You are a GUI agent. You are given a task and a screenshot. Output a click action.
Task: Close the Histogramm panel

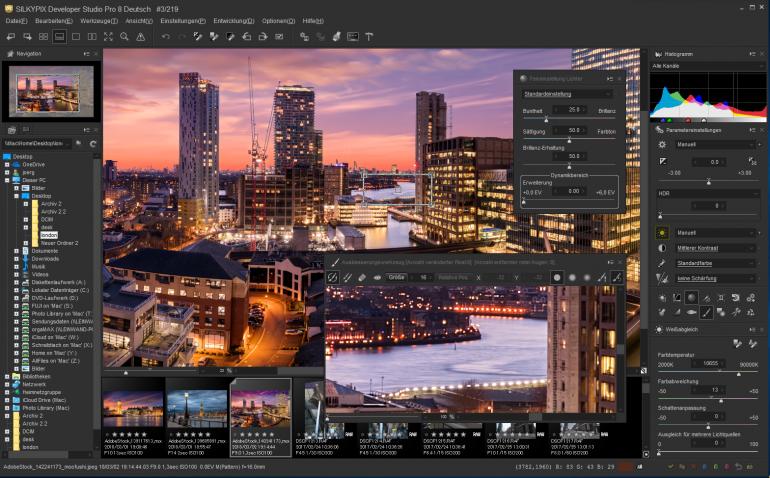pos(762,54)
